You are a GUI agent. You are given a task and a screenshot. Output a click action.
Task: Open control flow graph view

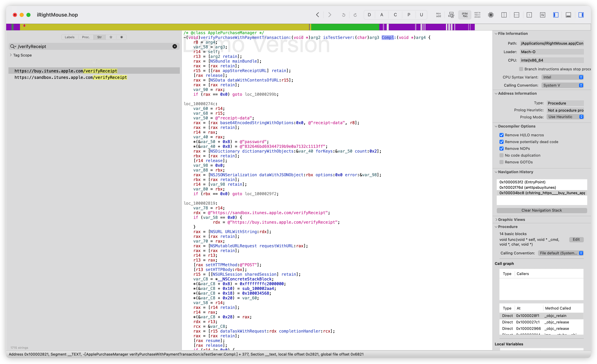coord(451,15)
